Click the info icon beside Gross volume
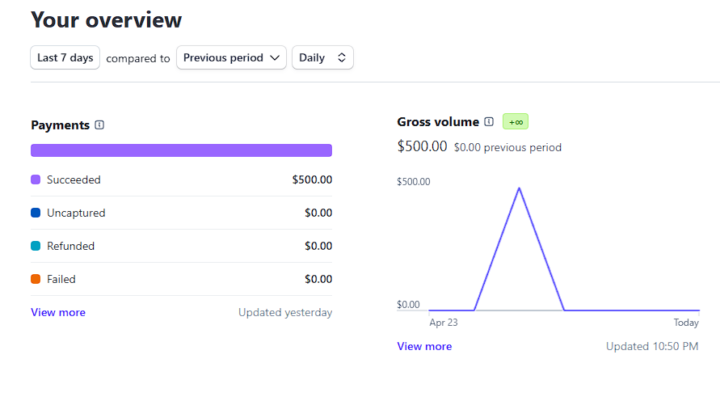The width and height of the screenshot is (720, 397). click(x=489, y=122)
